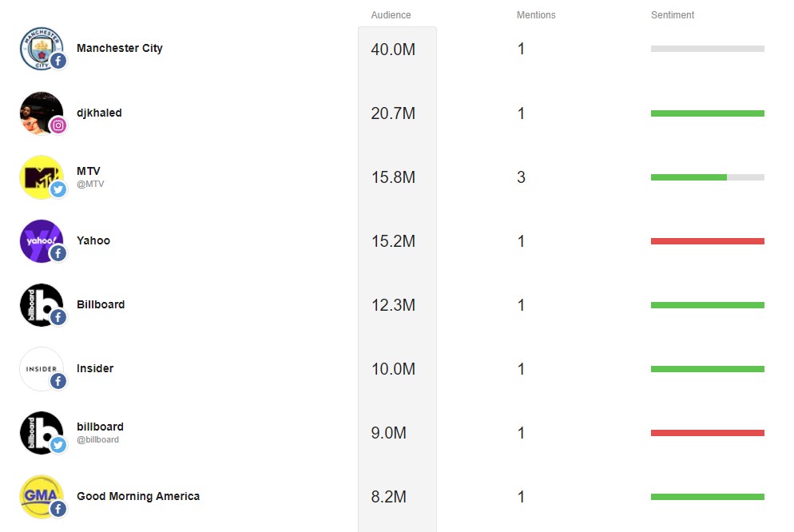794x532 pixels.
Task: Click Instagram badge on djkhaled avatar
Action: [58, 125]
